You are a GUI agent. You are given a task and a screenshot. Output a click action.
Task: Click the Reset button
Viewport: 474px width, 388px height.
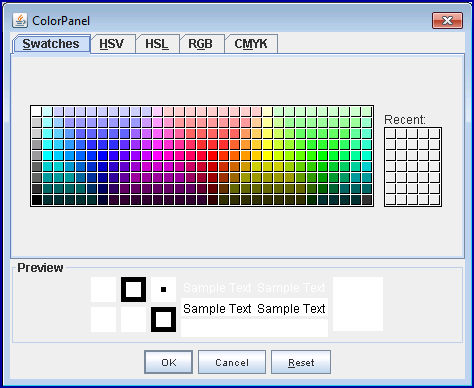[x=301, y=362]
